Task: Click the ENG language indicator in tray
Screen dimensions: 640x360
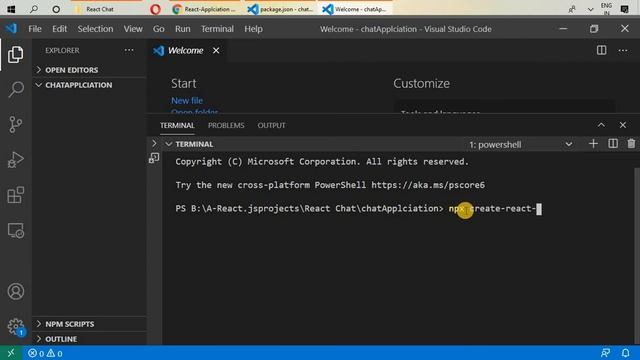Action: [607, 9]
